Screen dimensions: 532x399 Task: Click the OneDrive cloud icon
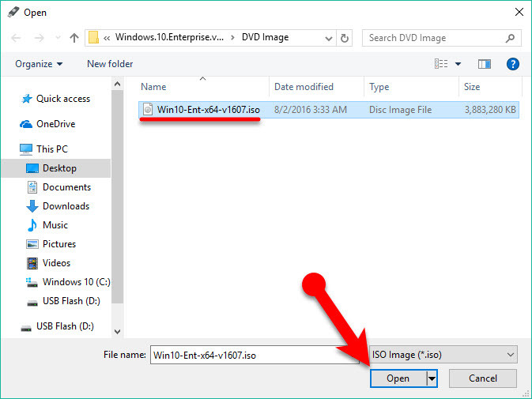(26, 124)
